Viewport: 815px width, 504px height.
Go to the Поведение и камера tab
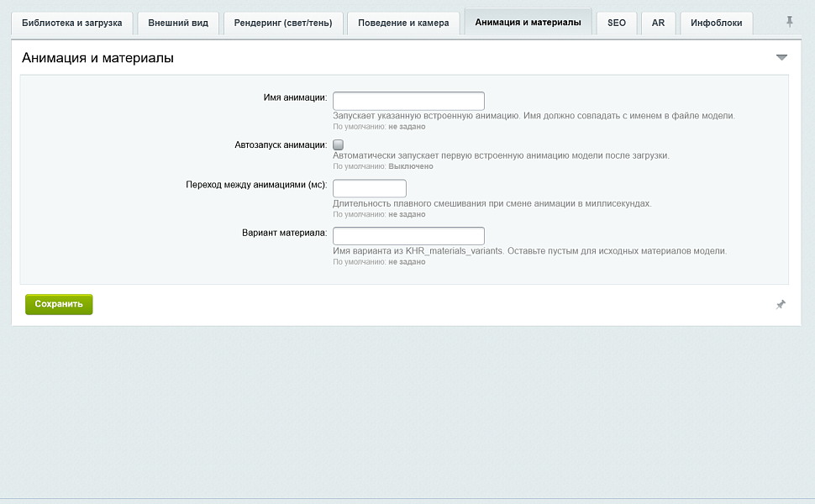[x=403, y=23]
